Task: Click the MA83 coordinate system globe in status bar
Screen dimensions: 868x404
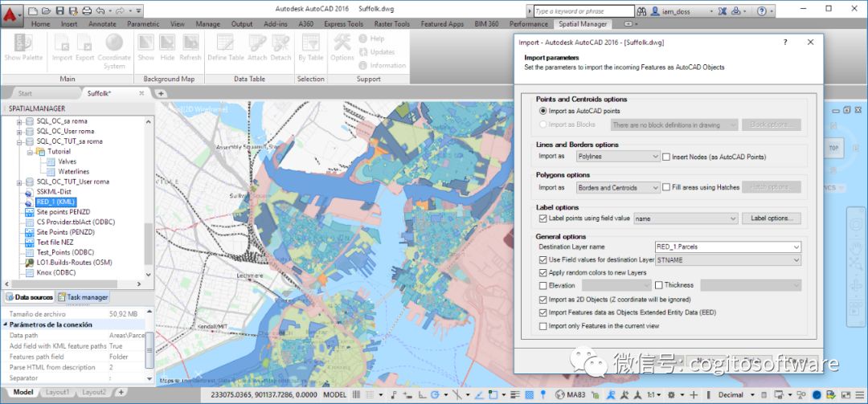Action: (x=558, y=395)
